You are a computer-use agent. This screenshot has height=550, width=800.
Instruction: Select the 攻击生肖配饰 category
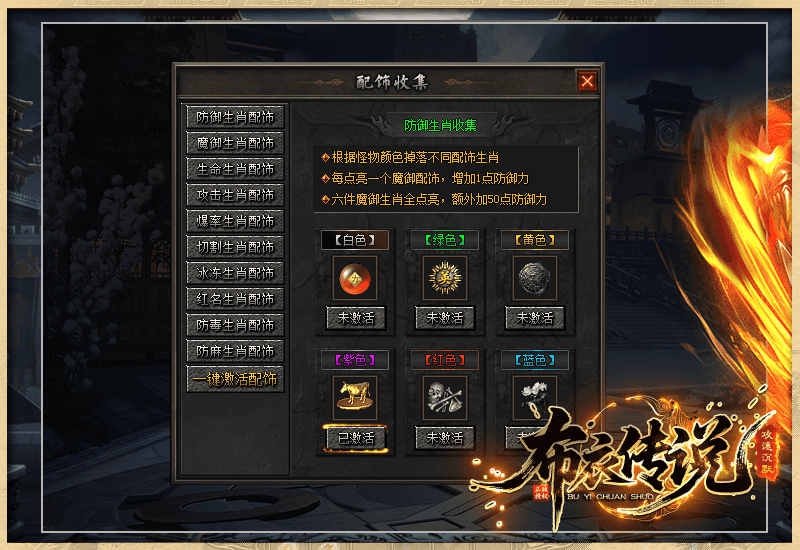tap(235, 195)
